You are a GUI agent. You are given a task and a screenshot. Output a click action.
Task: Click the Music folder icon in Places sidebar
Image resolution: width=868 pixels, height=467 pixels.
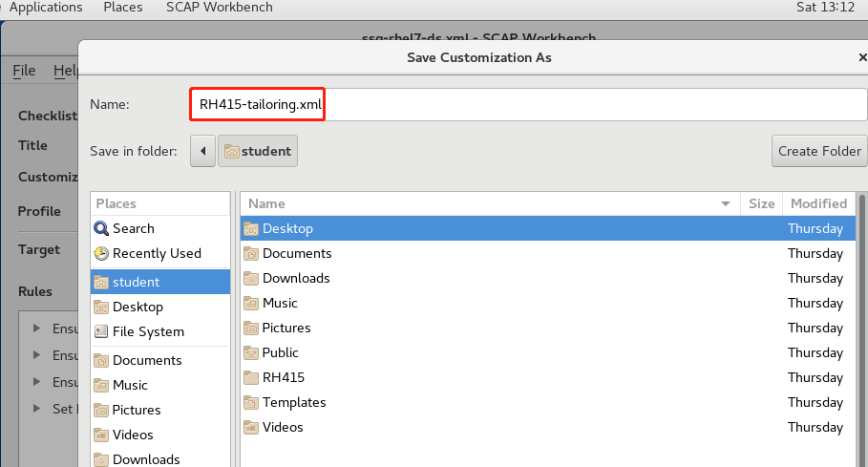point(101,385)
